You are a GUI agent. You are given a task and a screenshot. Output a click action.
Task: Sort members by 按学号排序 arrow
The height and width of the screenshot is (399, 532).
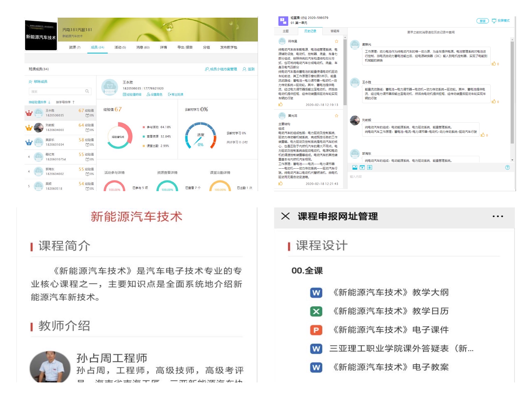tap(74, 102)
